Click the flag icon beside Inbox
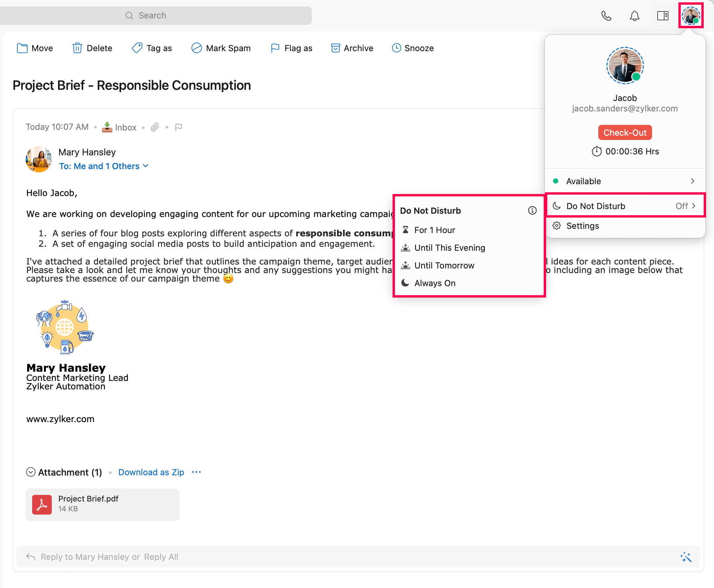This screenshot has height=588, width=714. coord(178,127)
